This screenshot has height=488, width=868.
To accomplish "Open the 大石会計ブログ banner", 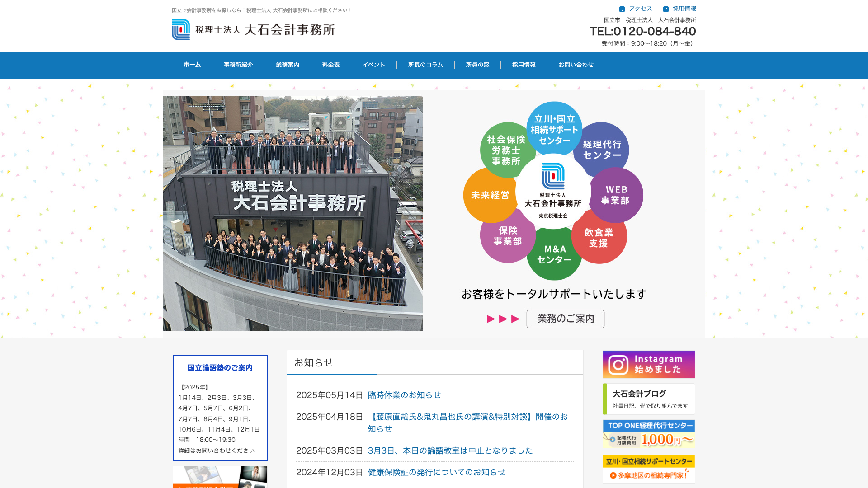I will (649, 399).
